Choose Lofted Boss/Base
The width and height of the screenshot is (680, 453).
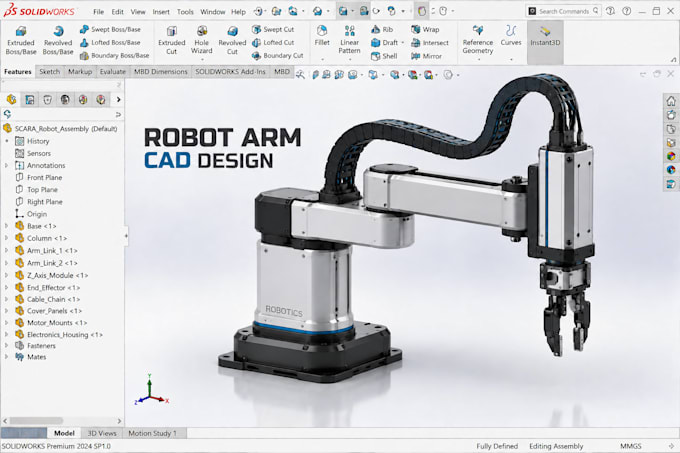[x=110, y=42]
